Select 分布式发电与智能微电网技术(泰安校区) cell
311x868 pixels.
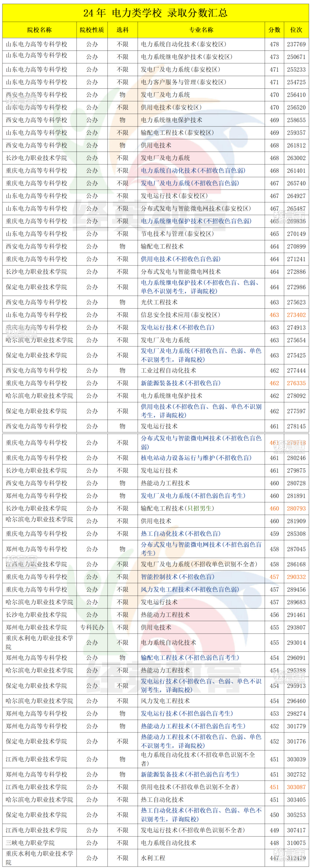click(196, 209)
